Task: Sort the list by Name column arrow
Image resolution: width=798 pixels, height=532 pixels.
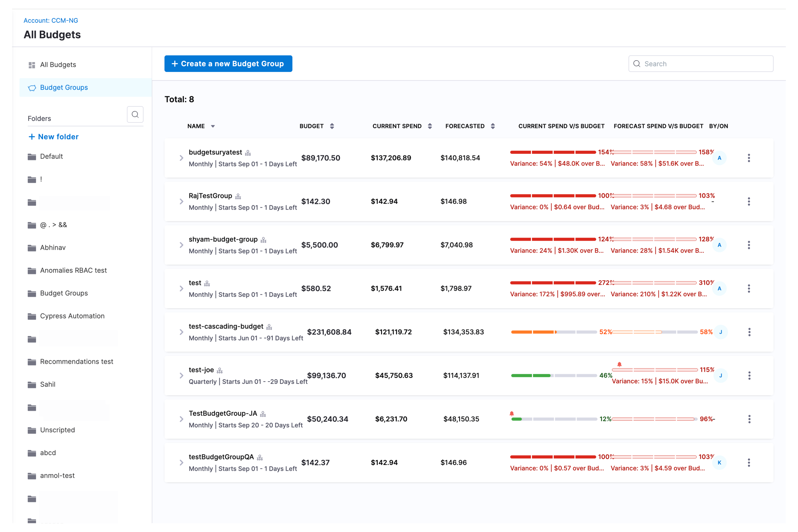Action: (213, 126)
